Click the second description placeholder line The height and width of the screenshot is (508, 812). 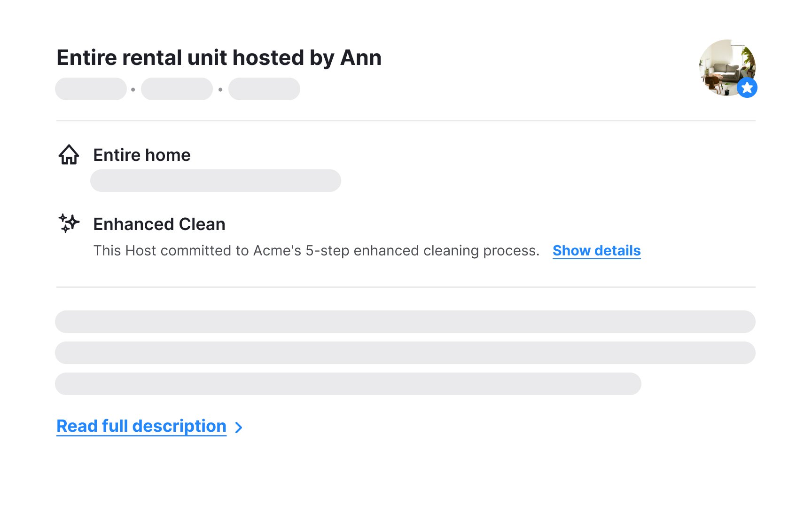[x=405, y=353]
